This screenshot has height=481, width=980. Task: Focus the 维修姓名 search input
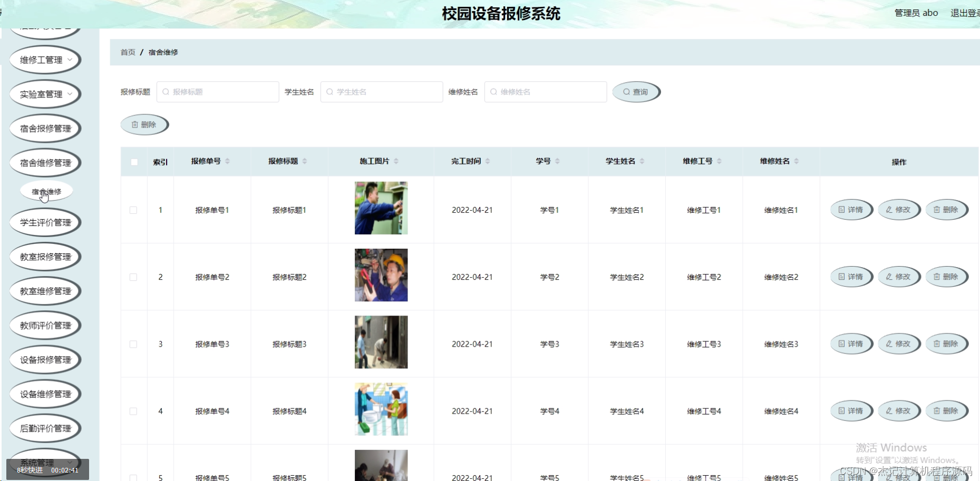546,92
